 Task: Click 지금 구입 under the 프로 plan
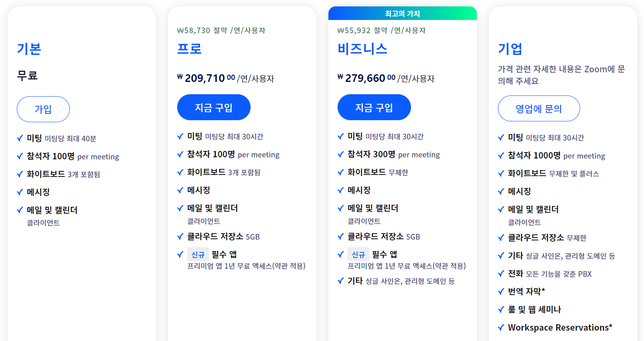213,107
